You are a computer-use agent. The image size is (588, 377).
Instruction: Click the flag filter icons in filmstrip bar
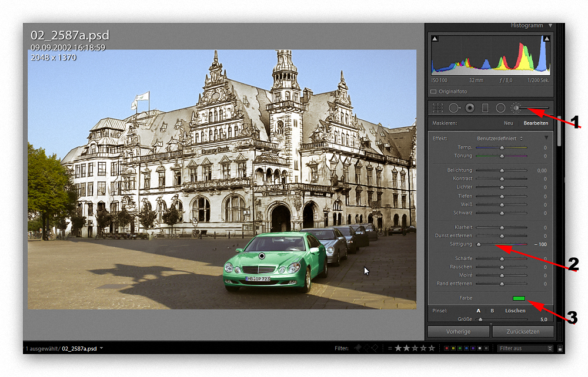pyautogui.click(x=366, y=348)
